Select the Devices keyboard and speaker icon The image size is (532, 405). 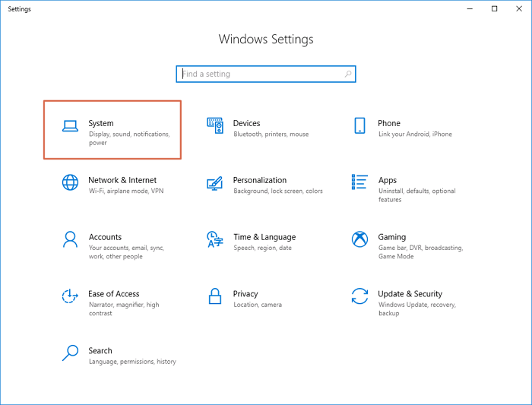tap(215, 125)
